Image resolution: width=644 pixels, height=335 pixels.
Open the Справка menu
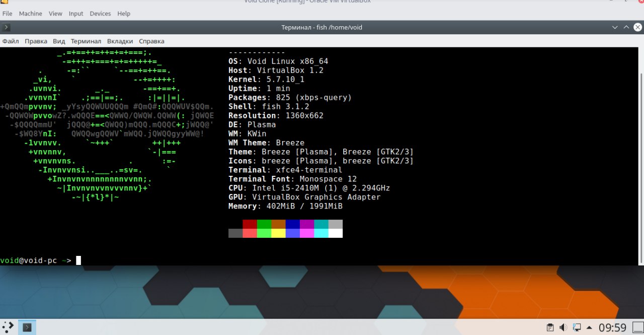(151, 41)
